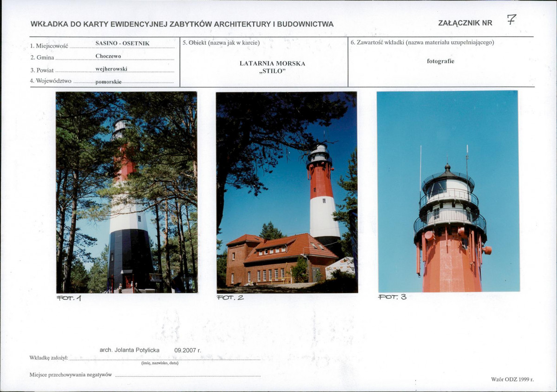Click the LATARNIA MORSKA STILO object name

point(273,67)
